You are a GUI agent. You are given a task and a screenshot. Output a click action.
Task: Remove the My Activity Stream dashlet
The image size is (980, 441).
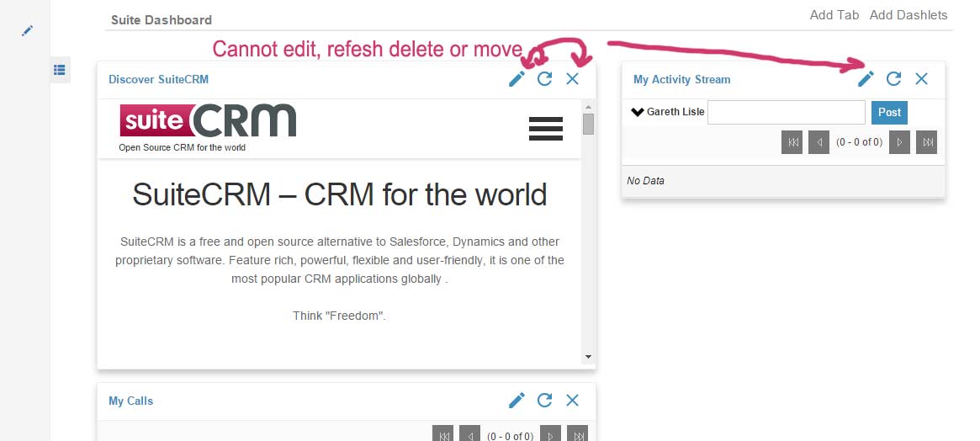point(921,79)
